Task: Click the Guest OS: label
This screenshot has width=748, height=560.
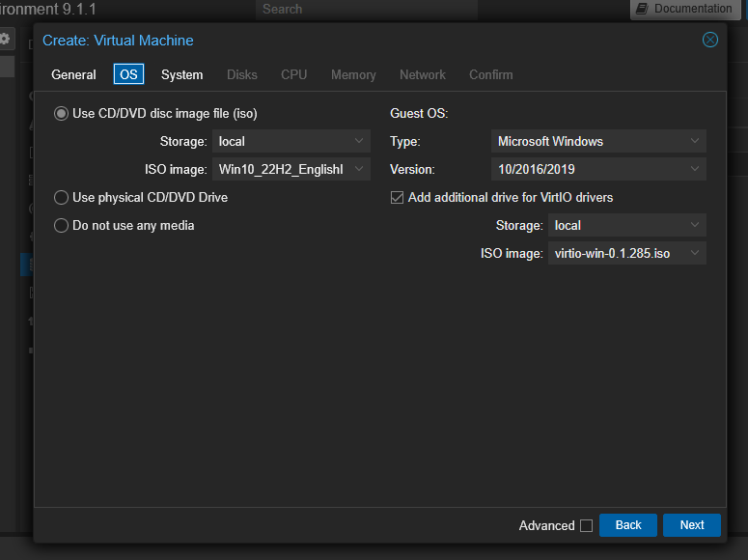Action: click(419, 114)
